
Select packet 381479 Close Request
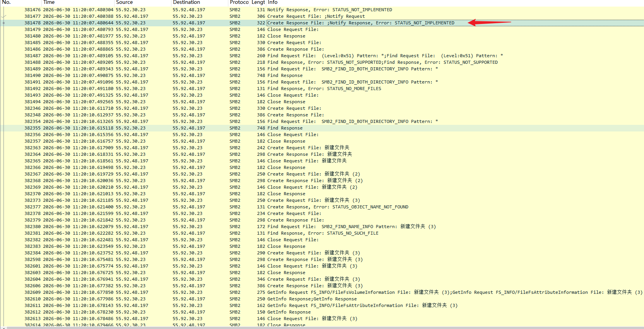[322, 29]
